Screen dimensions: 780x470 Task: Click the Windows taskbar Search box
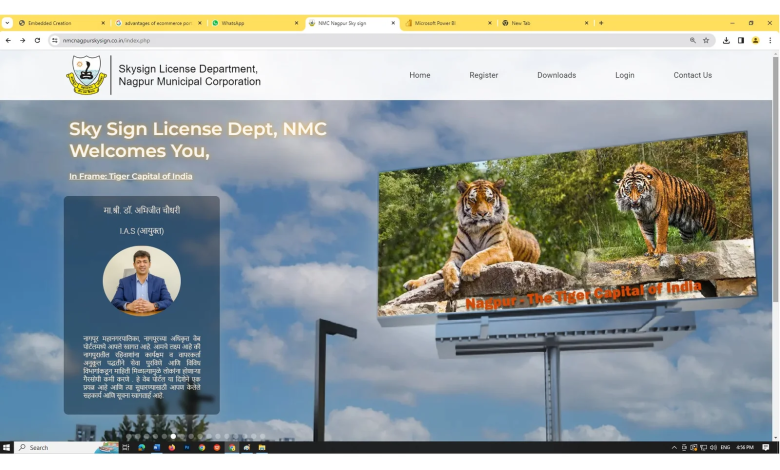67,447
